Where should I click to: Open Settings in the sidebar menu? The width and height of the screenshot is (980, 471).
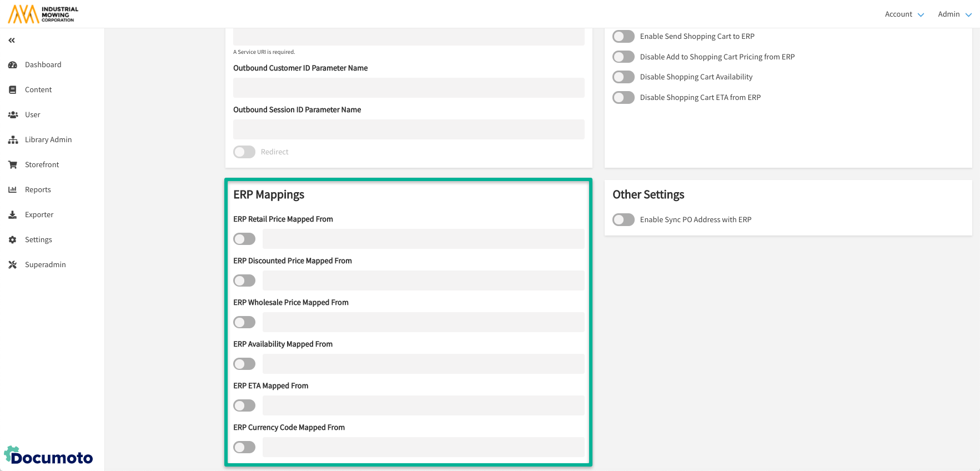[38, 240]
